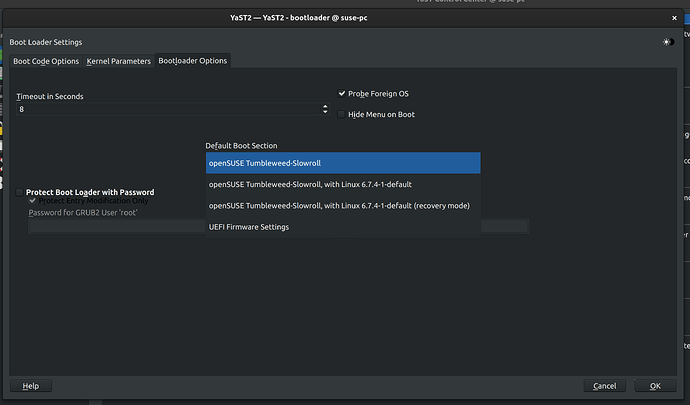The height and width of the screenshot is (405, 690).
Task: Choose openSUSE Tumbleweed-Slowroll default boot entry
Action: tap(343, 163)
